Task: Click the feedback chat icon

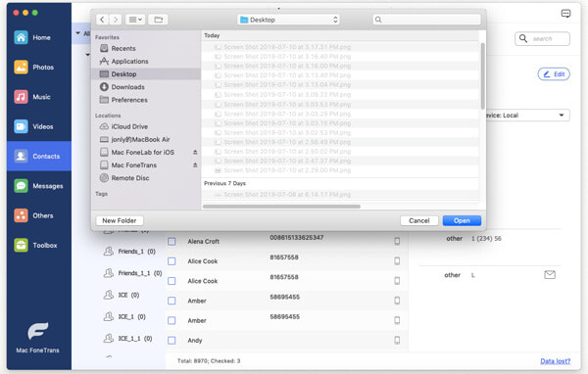Action: click(x=565, y=14)
